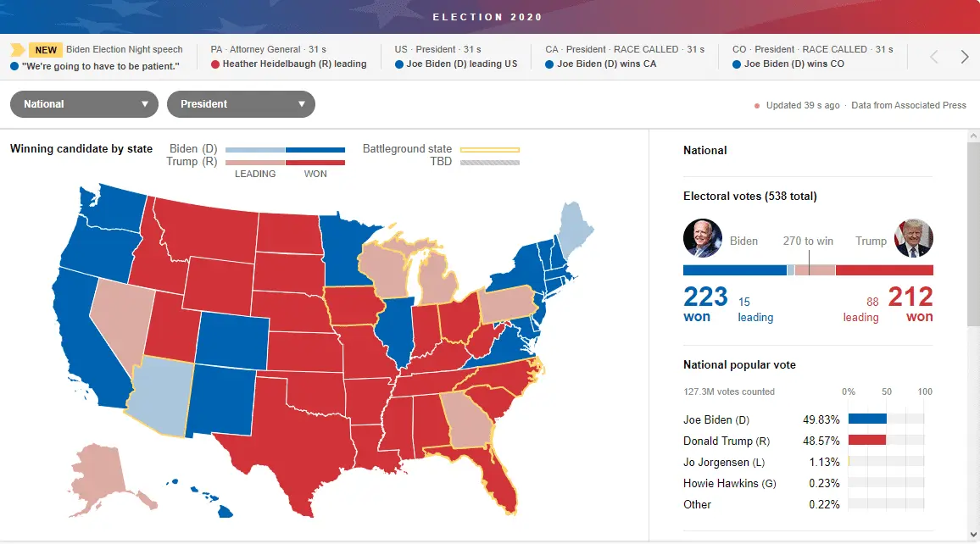
Task: Click the previous arrow in news ticker
Action: pyautogui.click(x=934, y=57)
